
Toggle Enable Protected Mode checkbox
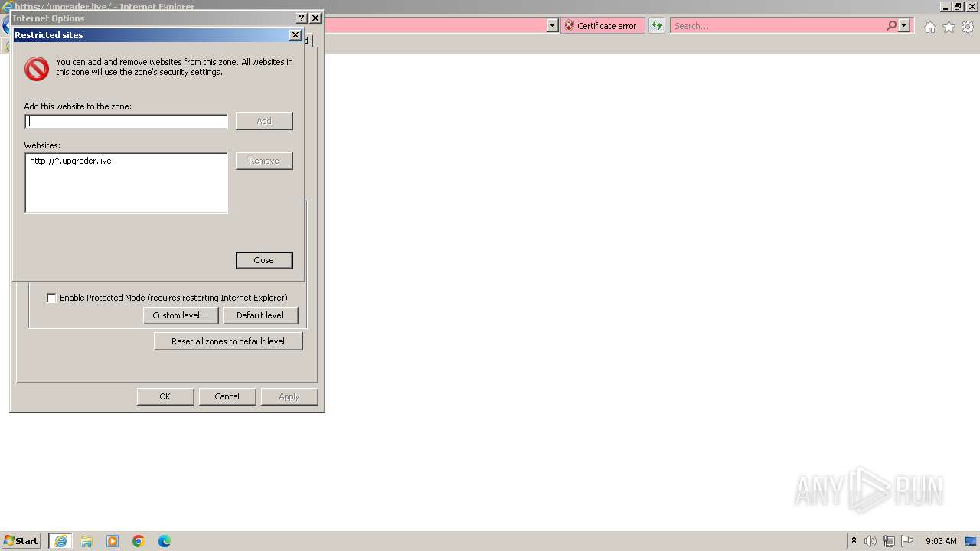tap(52, 298)
